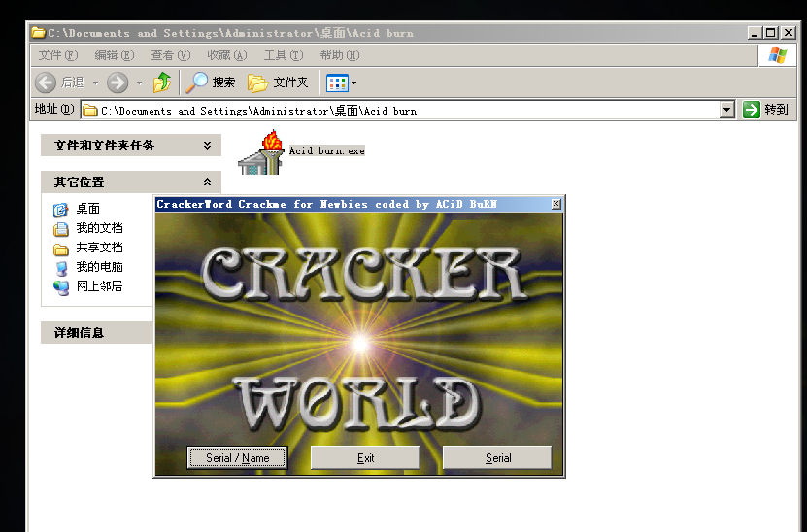807x532 pixels.
Task: Open the Help (帮助) menu
Action: (340, 55)
